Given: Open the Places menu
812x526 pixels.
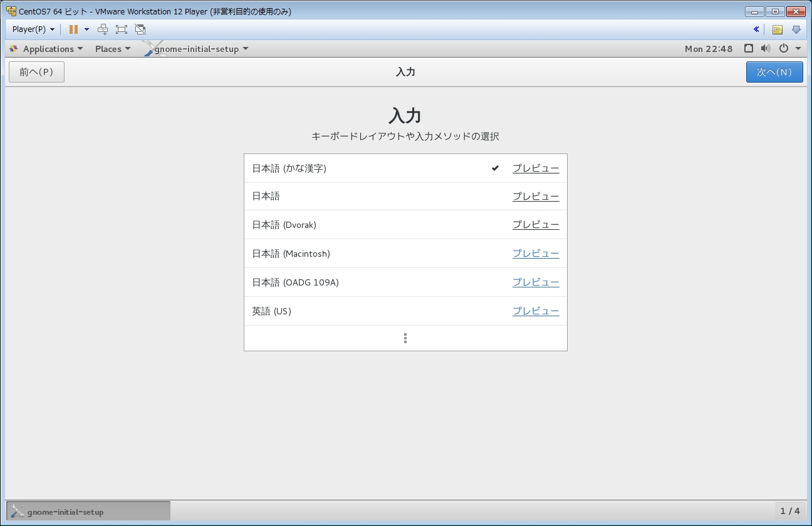Looking at the screenshot, I should tap(113, 49).
